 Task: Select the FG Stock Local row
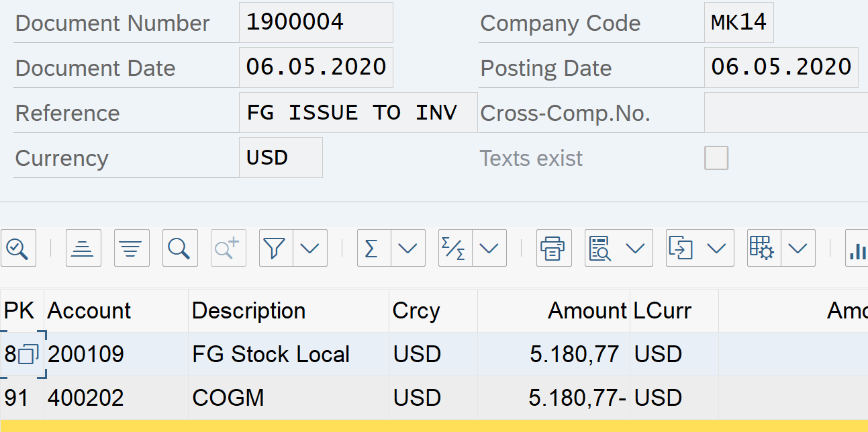click(271, 354)
